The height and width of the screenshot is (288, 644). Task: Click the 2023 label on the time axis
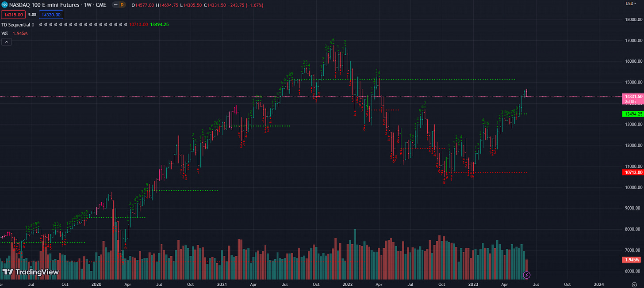(x=474, y=284)
